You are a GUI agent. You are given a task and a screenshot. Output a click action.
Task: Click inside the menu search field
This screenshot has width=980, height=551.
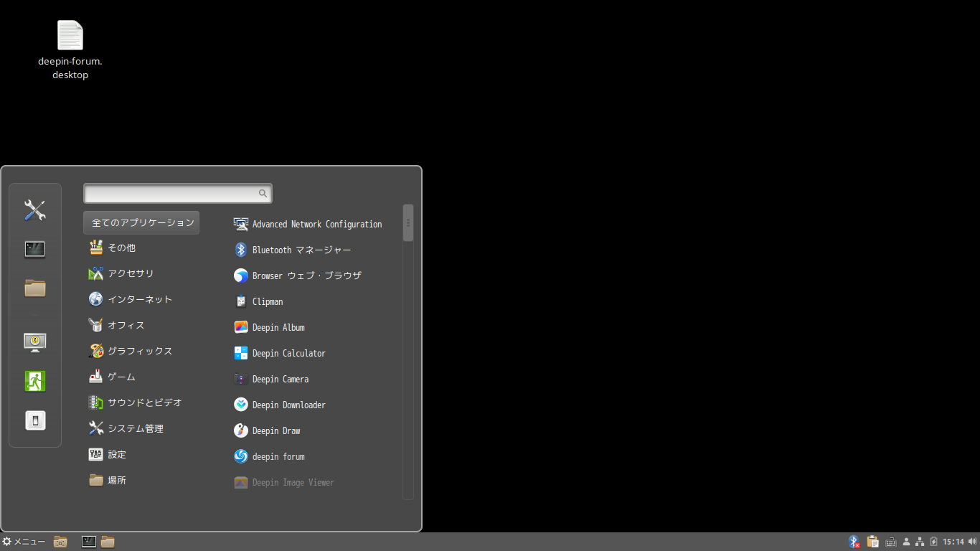pos(178,194)
